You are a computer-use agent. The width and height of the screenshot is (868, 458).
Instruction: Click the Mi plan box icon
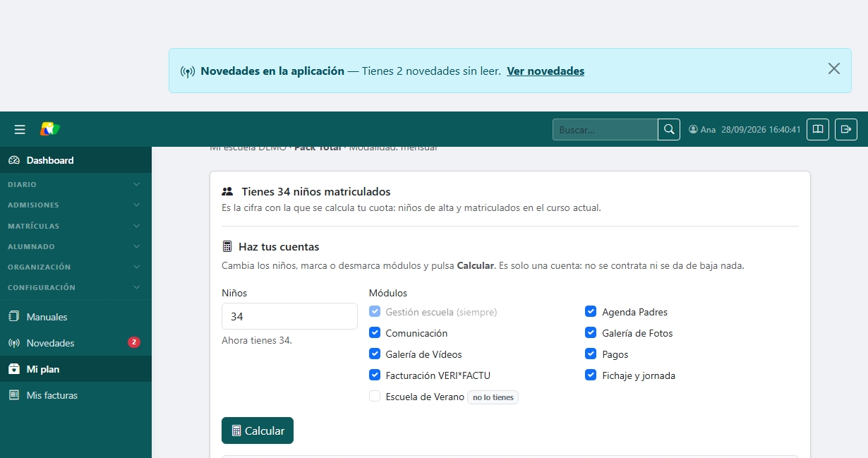pyautogui.click(x=14, y=369)
